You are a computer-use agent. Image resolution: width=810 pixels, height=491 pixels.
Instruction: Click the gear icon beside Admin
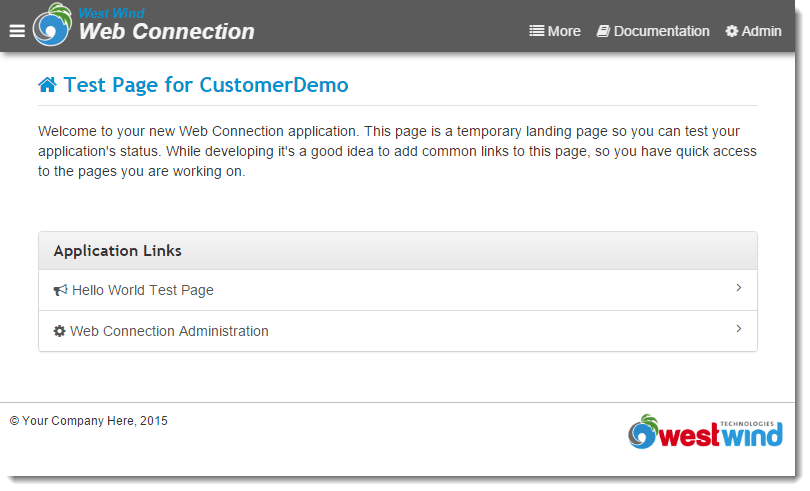pyautogui.click(x=731, y=31)
